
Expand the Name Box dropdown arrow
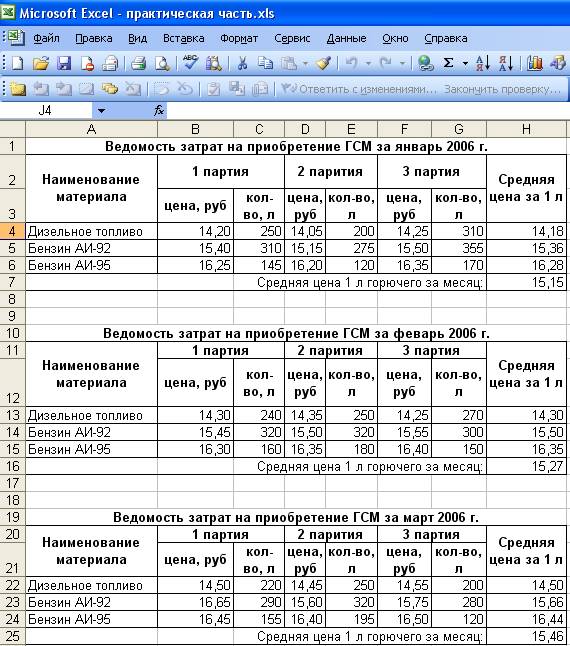point(101,110)
